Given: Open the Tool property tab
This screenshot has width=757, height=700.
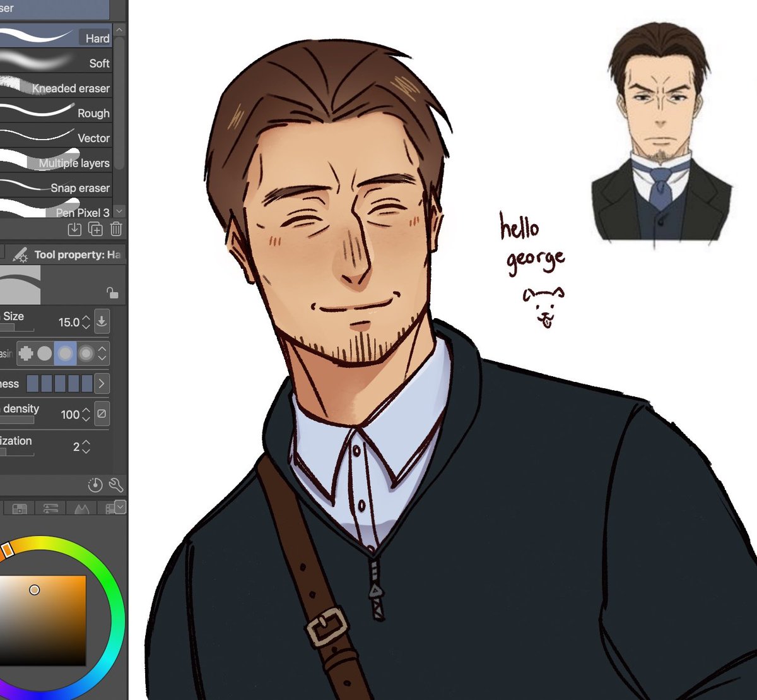Looking at the screenshot, I should [x=66, y=254].
